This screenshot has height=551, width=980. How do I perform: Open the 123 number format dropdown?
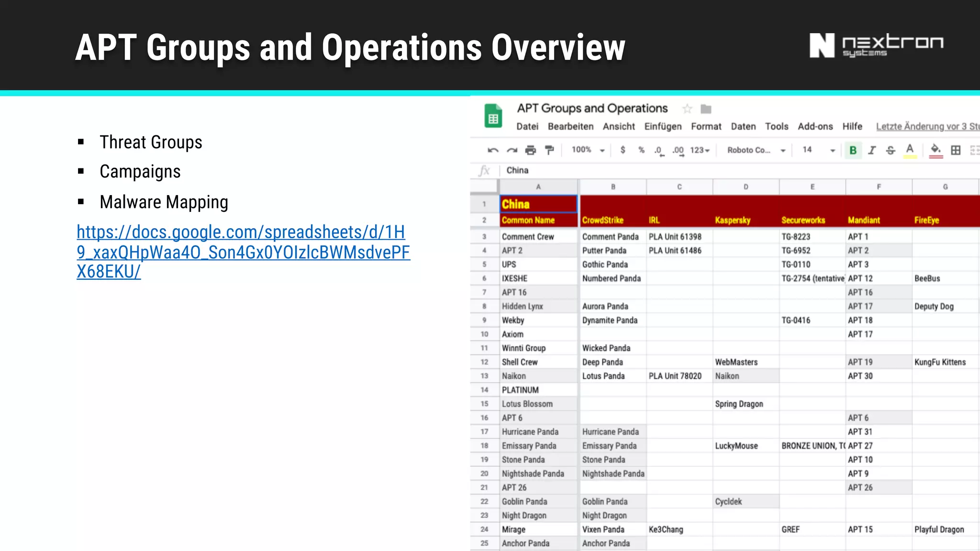click(x=700, y=150)
